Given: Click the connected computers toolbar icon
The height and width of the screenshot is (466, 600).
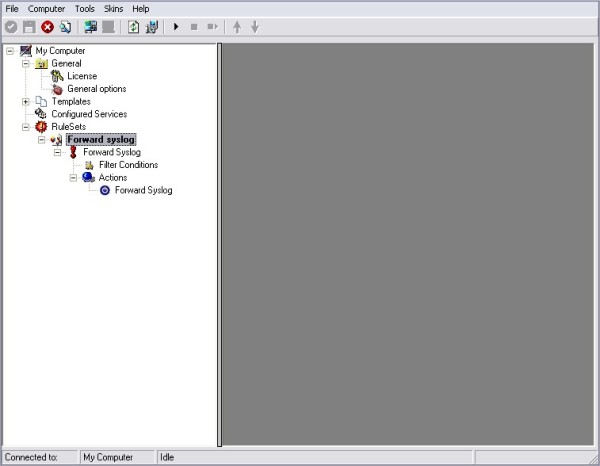Looking at the screenshot, I should (x=91, y=27).
